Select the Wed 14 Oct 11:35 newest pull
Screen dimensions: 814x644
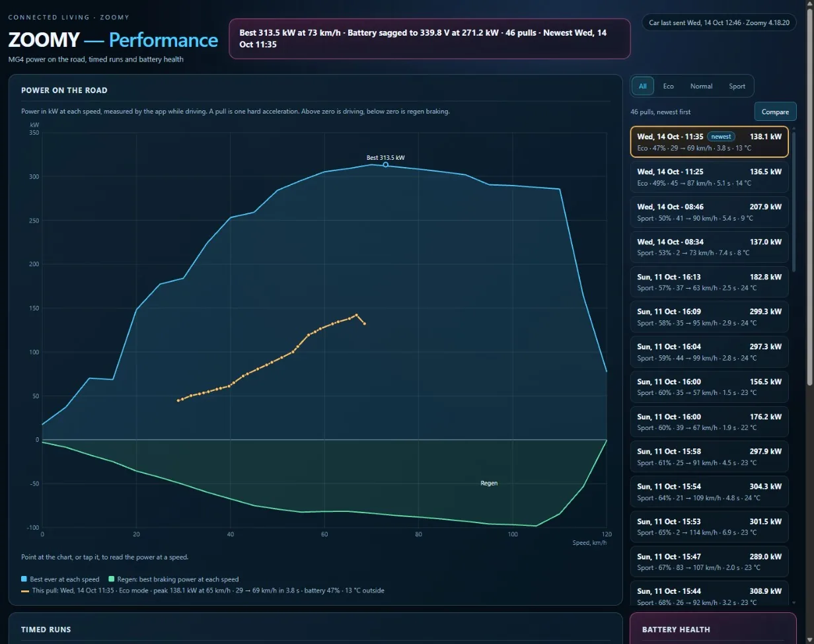click(709, 142)
